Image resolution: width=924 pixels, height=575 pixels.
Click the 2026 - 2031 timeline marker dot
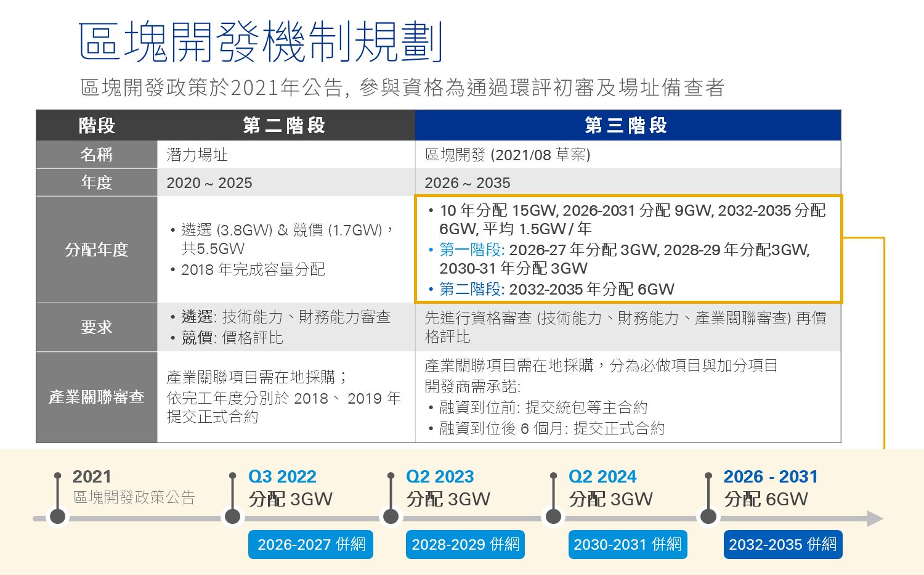pos(709,516)
